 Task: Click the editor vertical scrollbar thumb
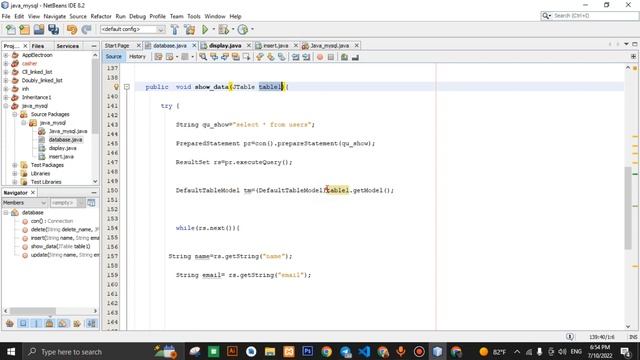[628, 208]
